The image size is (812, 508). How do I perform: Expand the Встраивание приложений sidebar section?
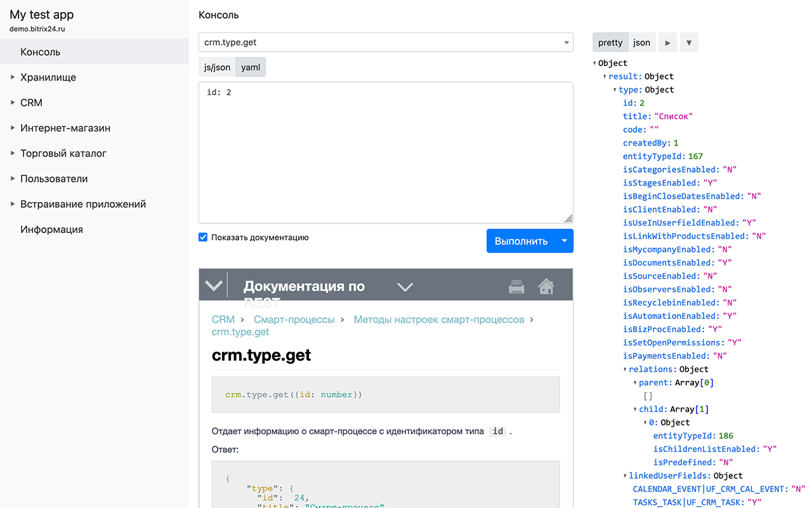pos(12,204)
